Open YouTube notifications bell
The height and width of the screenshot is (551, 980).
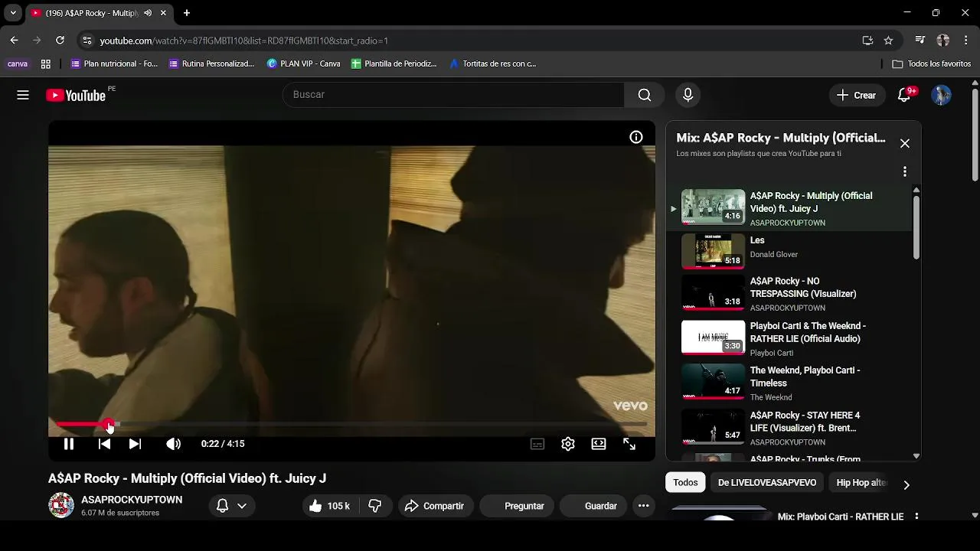pyautogui.click(x=906, y=95)
